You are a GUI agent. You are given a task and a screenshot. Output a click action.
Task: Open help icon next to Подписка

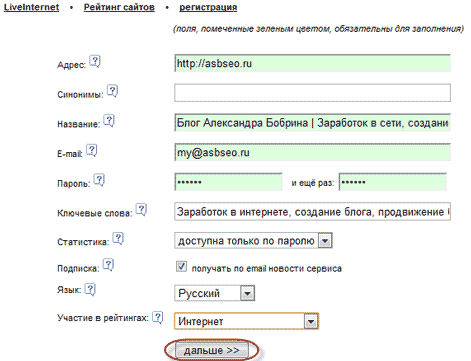click(x=108, y=265)
